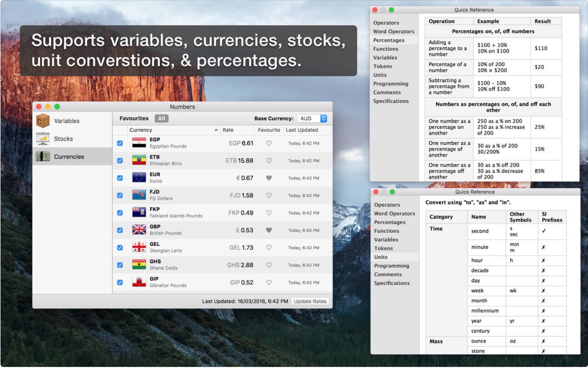
Task: Favourite Ghana Cedis with heart icon
Action: pyautogui.click(x=269, y=265)
